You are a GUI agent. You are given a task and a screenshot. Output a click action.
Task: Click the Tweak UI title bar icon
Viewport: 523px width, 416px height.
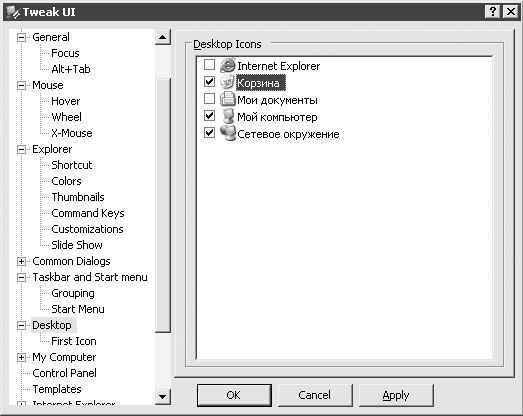[13, 12]
